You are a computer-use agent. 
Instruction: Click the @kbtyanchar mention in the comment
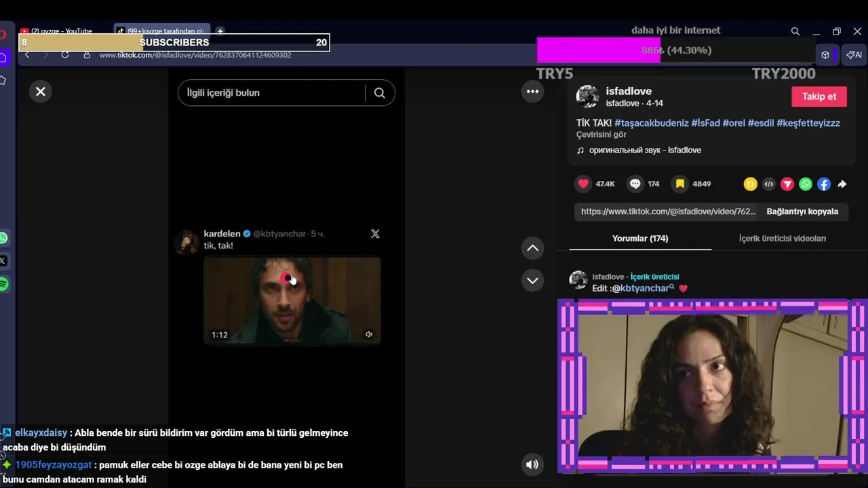pos(644,289)
